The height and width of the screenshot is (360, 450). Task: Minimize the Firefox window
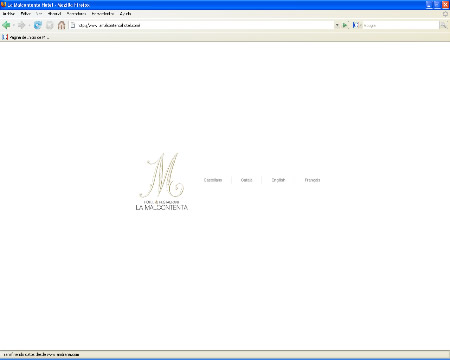[429, 5]
